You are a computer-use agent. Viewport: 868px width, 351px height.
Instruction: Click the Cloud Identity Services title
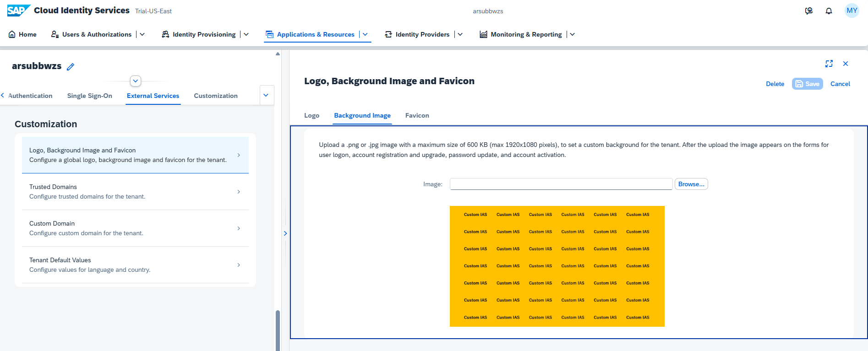pyautogui.click(x=82, y=11)
